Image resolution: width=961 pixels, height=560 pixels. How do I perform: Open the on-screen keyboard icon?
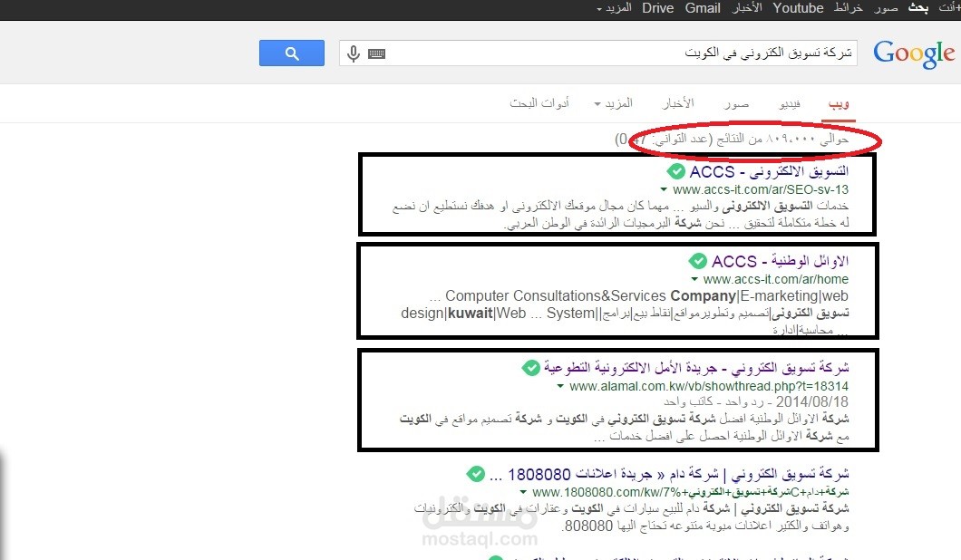tap(376, 54)
